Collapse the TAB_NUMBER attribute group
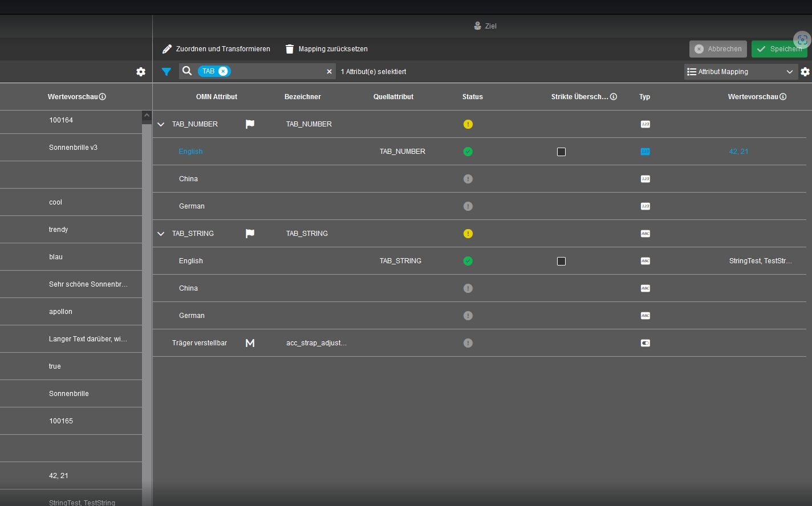The width and height of the screenshot is (812, 506). coord(161,124)
